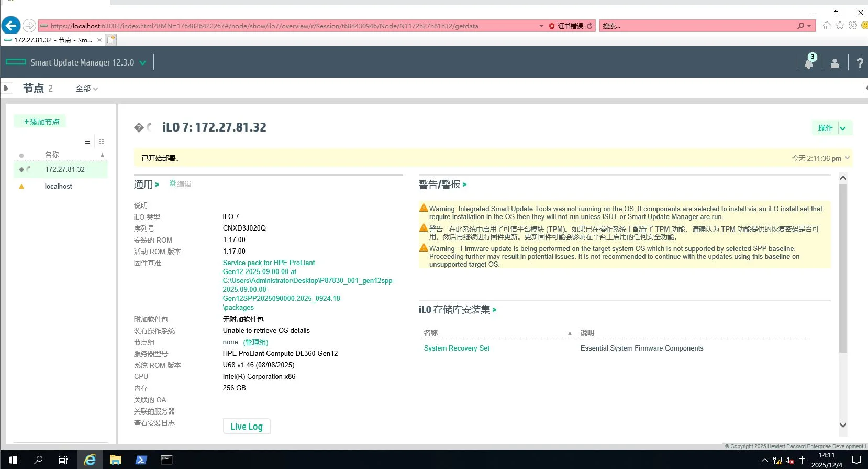Expand the deployment message timestamp chevron
This screenshot has height=469, width=868.
coord(848,158)
